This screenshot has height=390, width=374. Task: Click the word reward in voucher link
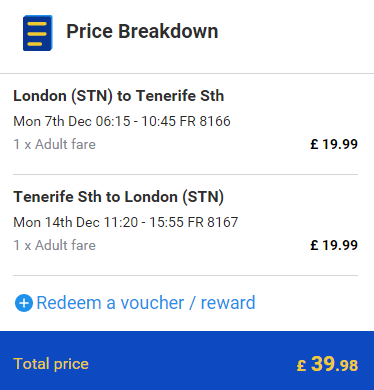coord(228,303)
